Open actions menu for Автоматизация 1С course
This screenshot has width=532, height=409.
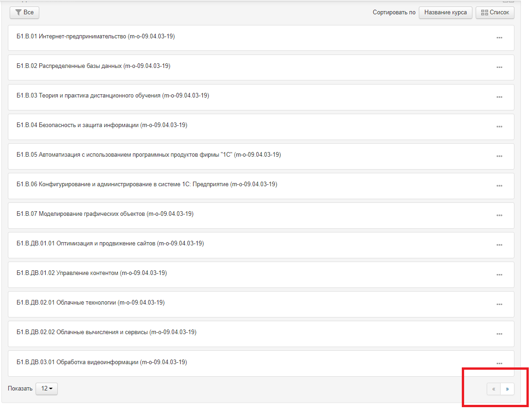pos(499,156)
